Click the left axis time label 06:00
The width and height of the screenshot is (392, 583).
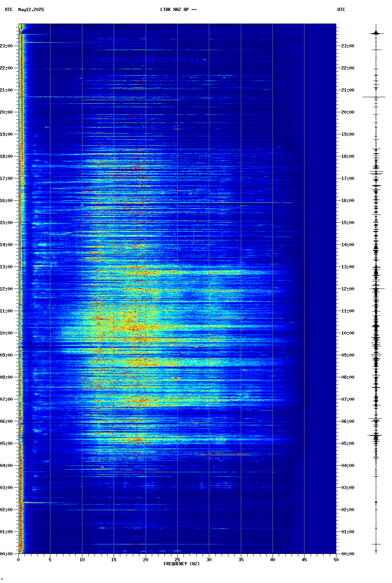click(6, 421)
